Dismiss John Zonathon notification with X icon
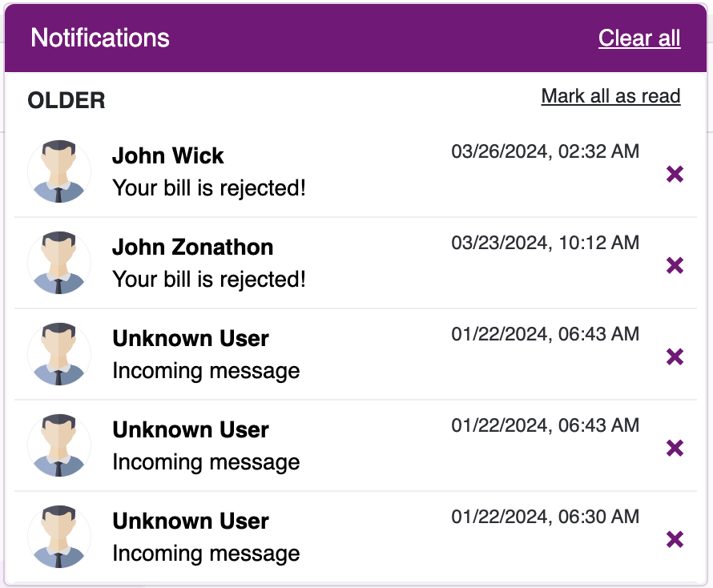 click(675, 265)
